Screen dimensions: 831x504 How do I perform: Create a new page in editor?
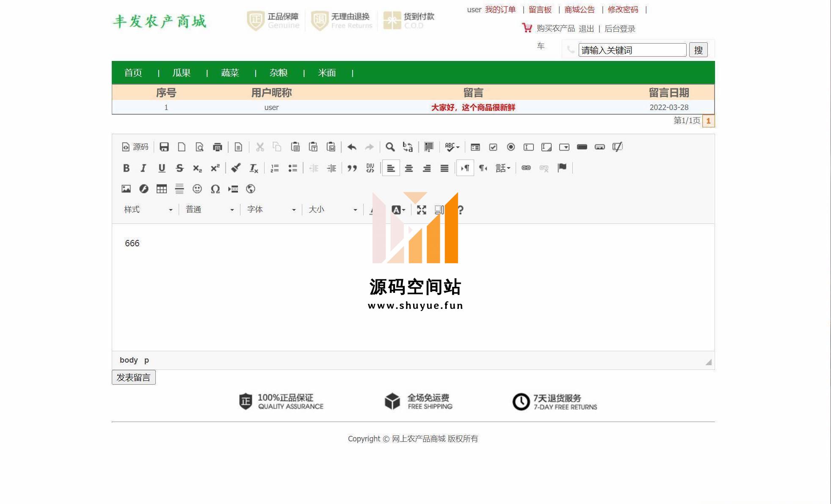[182, 147]
